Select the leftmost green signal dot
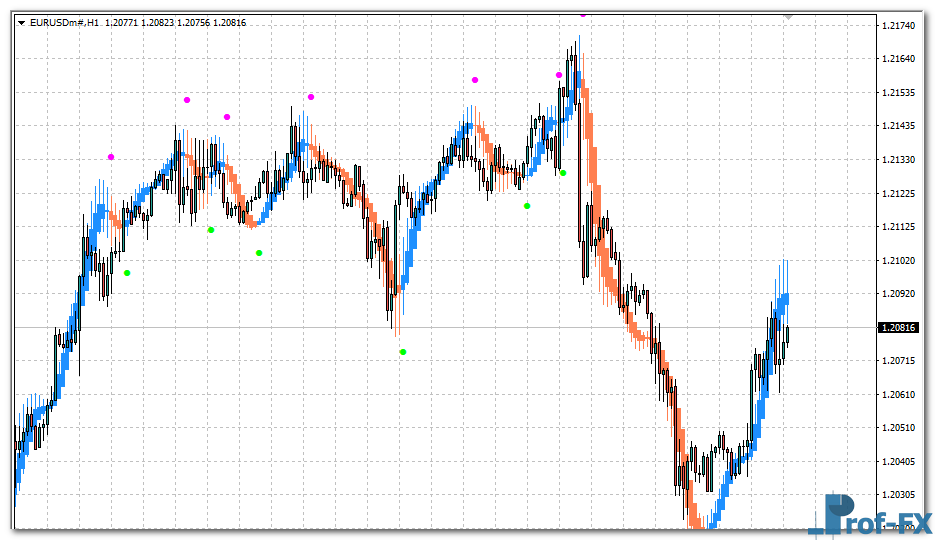The height and width of the screenshot is (540, 935). pos(127,273)
